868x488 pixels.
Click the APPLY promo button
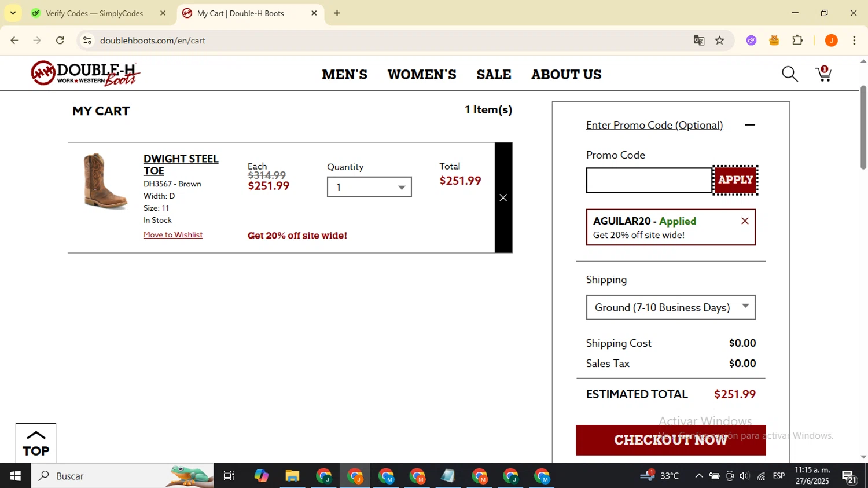[x=735, y=180]
